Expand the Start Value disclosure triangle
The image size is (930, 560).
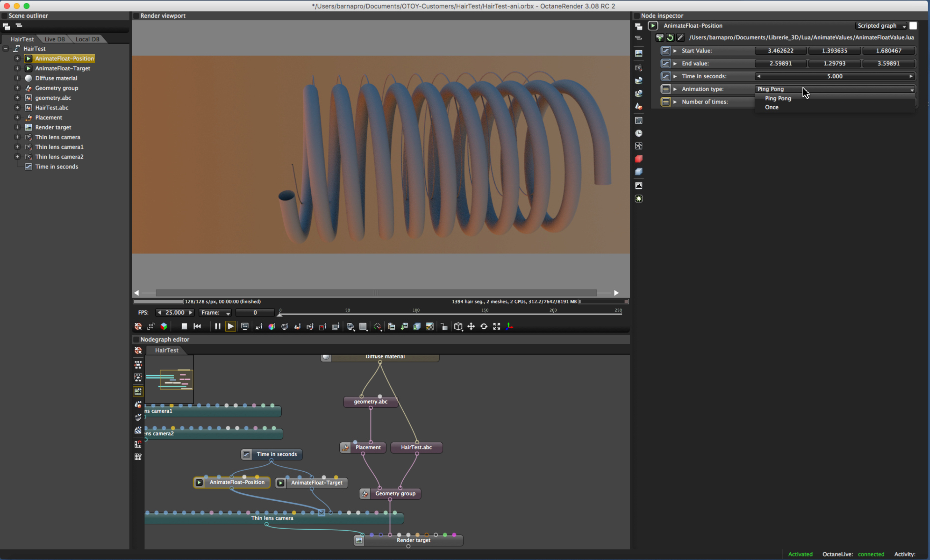click(675, 50)
